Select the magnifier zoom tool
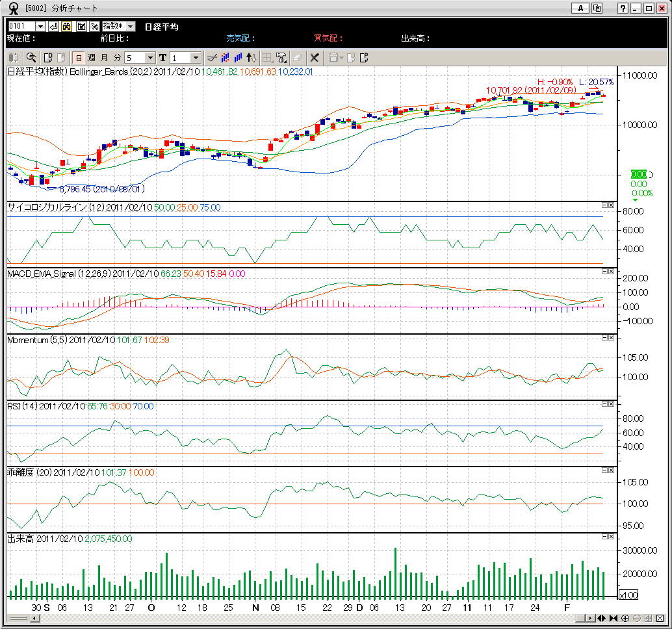The height and width of the screenshot is (629, 672). coord(31,57)
